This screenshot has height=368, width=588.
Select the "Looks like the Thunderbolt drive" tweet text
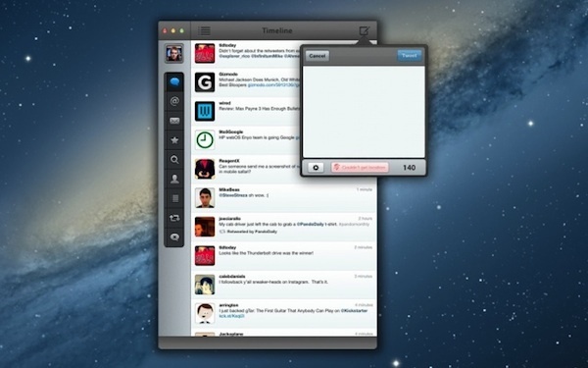tap(267, 253)
